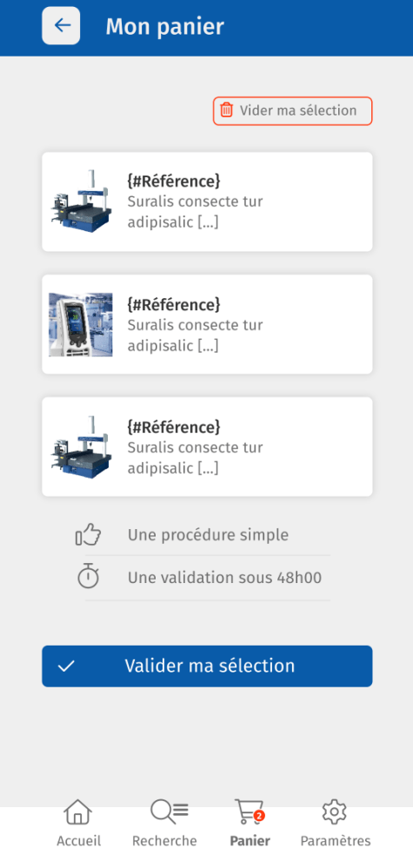This screenshot has height=868, width=413.
Task: Click the trash can icon
Action: [x=226, y=109]
